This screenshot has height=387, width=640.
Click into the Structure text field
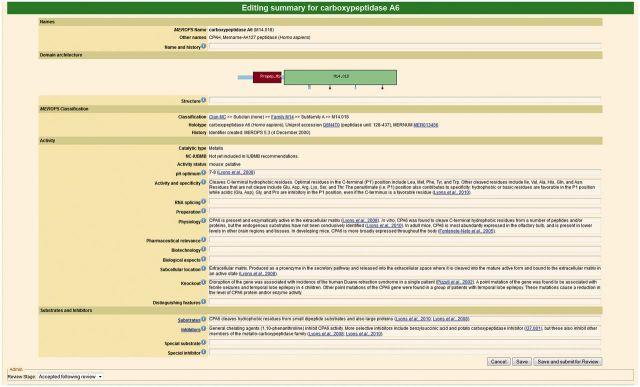[x=405, y=100]
